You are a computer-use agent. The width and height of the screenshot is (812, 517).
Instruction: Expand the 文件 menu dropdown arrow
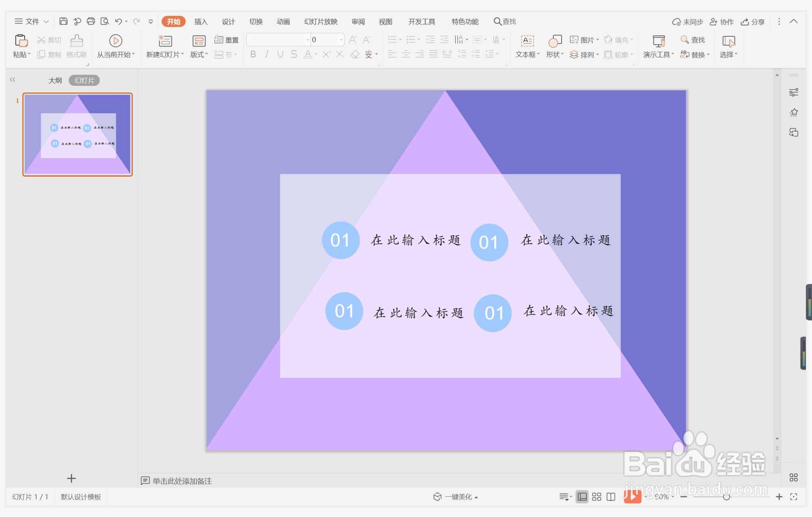click(46, 22)
